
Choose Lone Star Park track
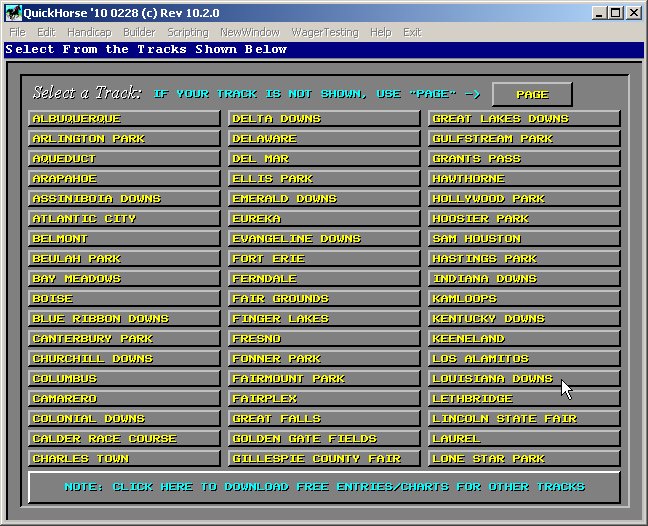[524, 459]
